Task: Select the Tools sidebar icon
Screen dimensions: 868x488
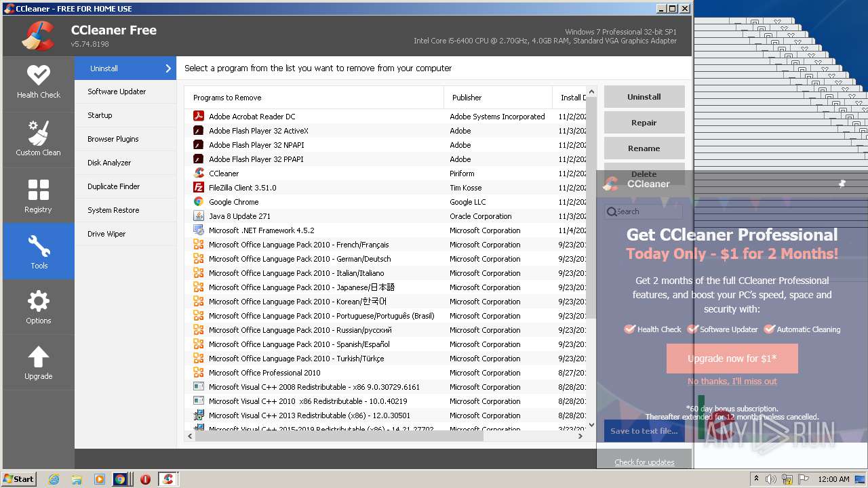Action: [39, 251]
